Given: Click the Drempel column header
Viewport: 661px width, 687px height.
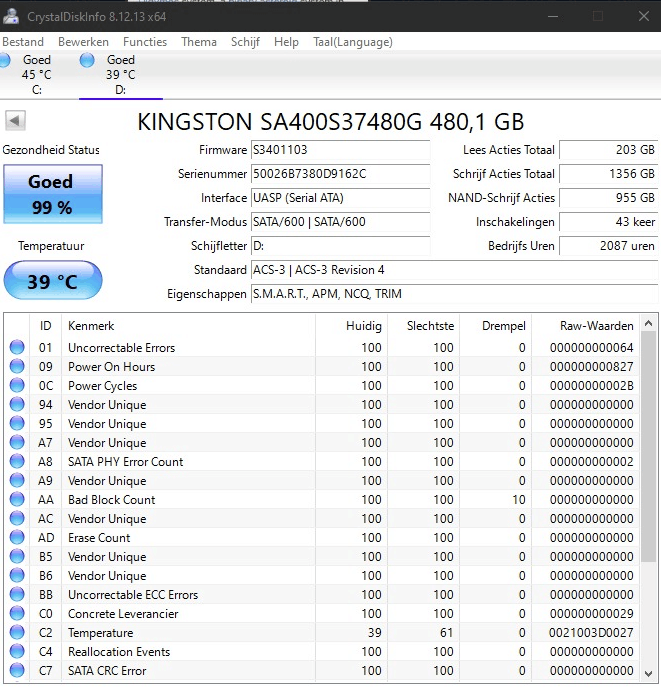Looking at the screenshot, I should [495, 326].
